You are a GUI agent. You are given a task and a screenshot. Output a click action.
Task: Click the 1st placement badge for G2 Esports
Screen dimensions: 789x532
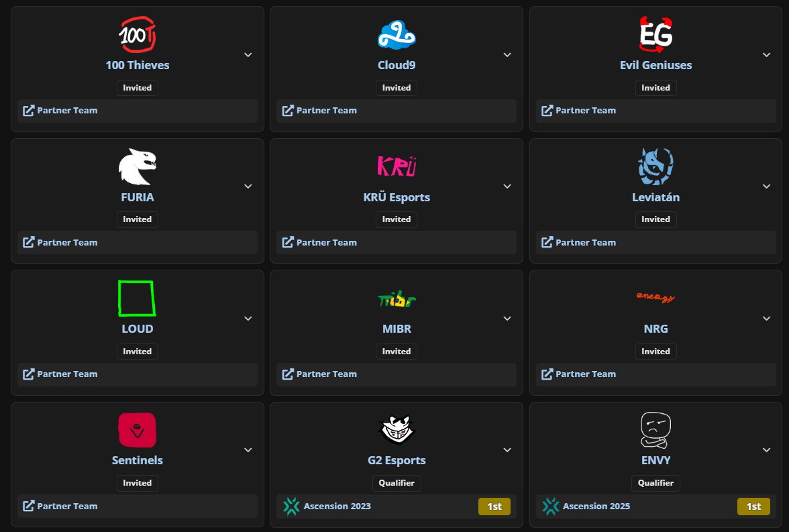pos(494,507)
